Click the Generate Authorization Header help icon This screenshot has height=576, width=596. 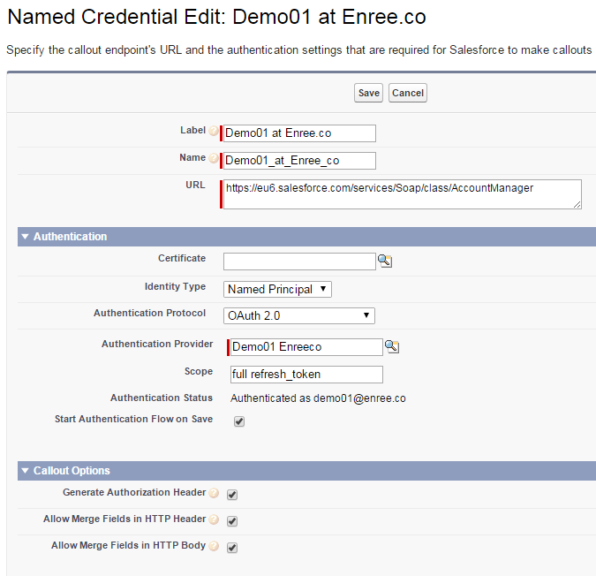pyautogui.click(x=214, y=493)
